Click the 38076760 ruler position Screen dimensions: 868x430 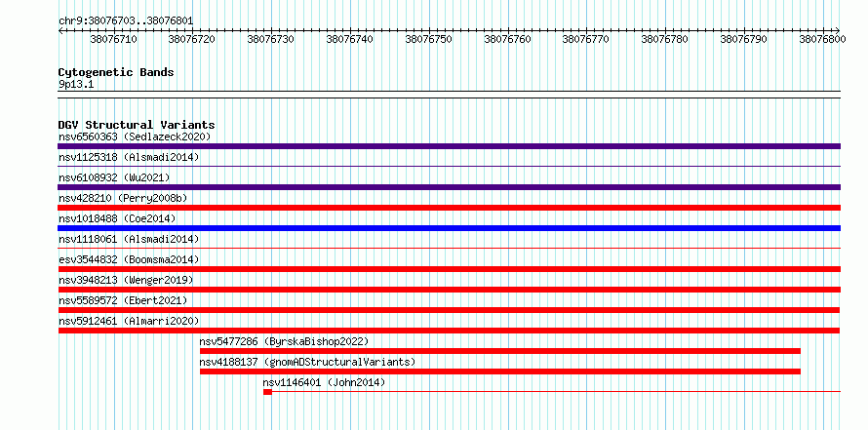coord(507,39)
